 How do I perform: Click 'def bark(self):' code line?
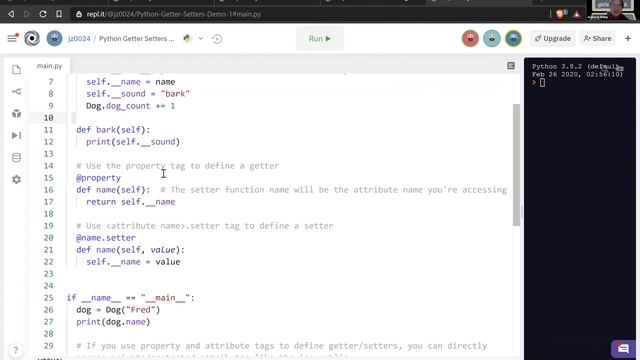click(113, 130)
